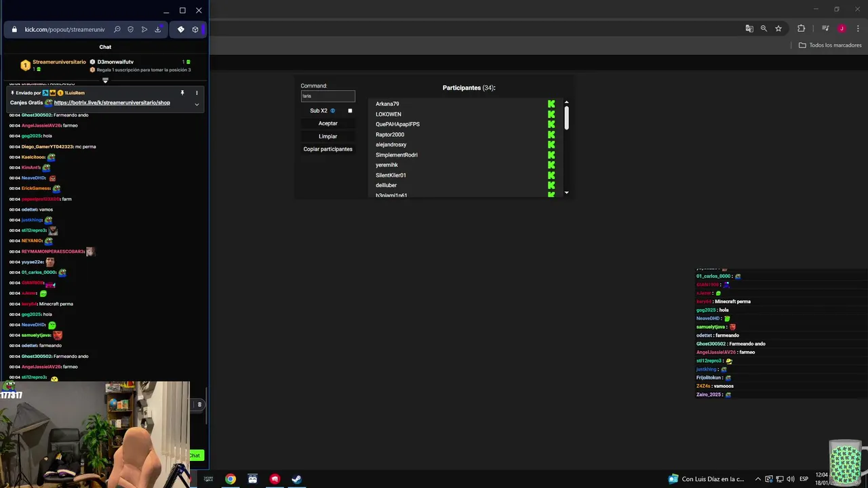Click the Kick icon next to yeremihk

[x=551, y=165]
